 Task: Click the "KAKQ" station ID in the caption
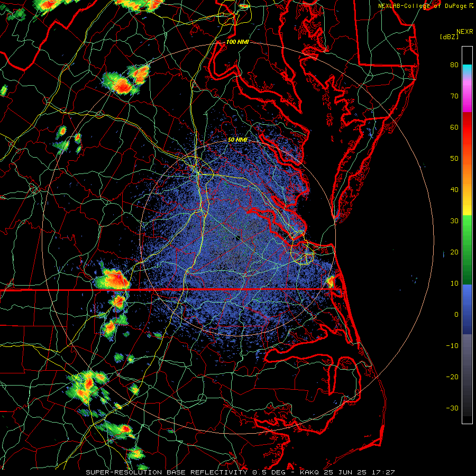(310, 472)
